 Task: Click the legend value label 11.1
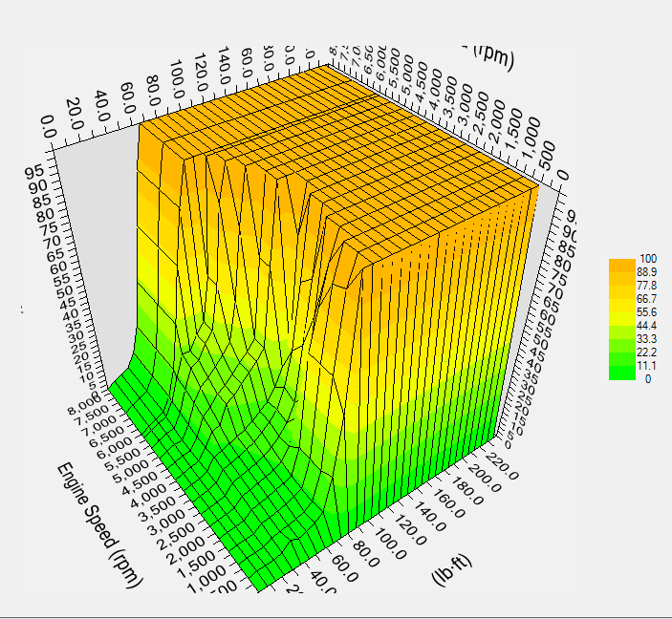[x=647, y=366]
